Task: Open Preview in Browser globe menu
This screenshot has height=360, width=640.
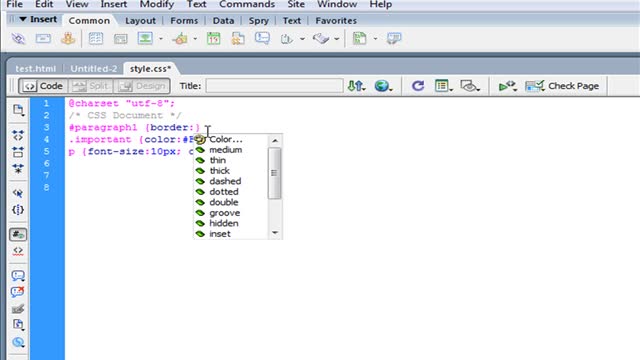Action: point(383,86)
